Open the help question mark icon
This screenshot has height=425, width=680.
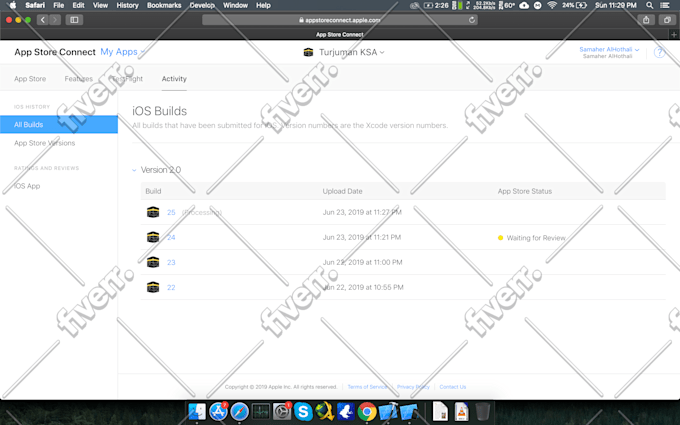click(x=659, y=52)
